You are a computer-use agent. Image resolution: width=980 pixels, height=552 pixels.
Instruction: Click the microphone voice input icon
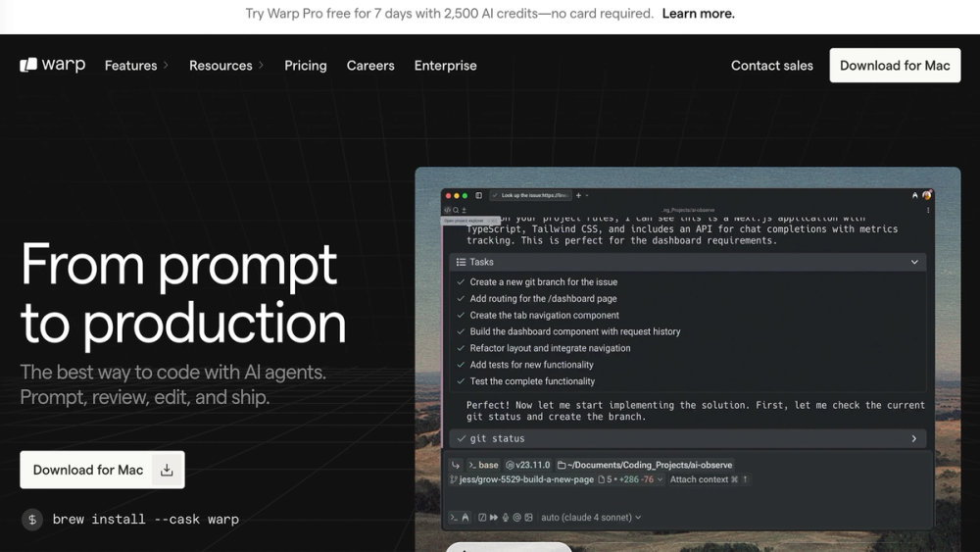point(506,518)
